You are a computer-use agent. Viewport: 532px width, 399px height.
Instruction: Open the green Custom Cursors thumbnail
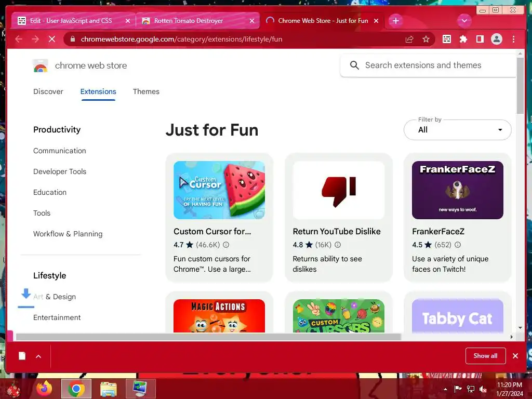[339, 316]
